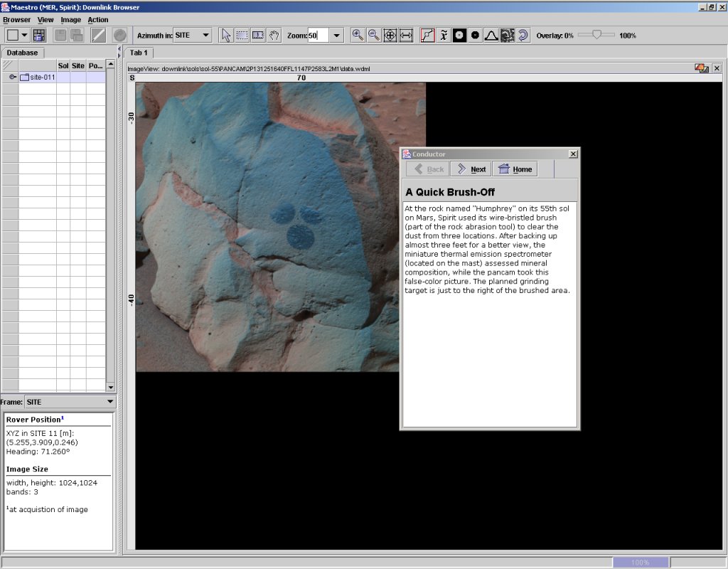
Task: Click the zoom in magnifier
Action: (x=358, y=35)
